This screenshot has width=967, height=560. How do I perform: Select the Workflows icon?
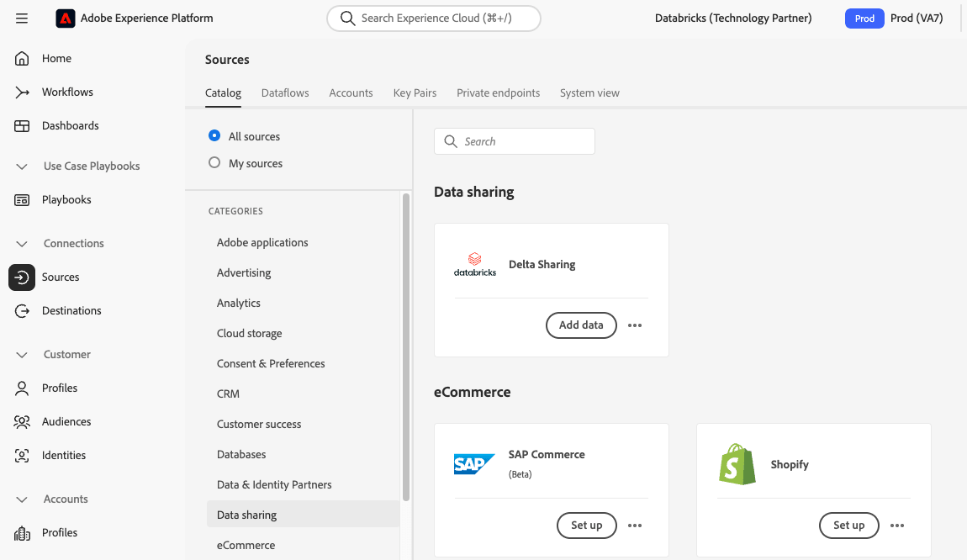[x=22, y=92]
